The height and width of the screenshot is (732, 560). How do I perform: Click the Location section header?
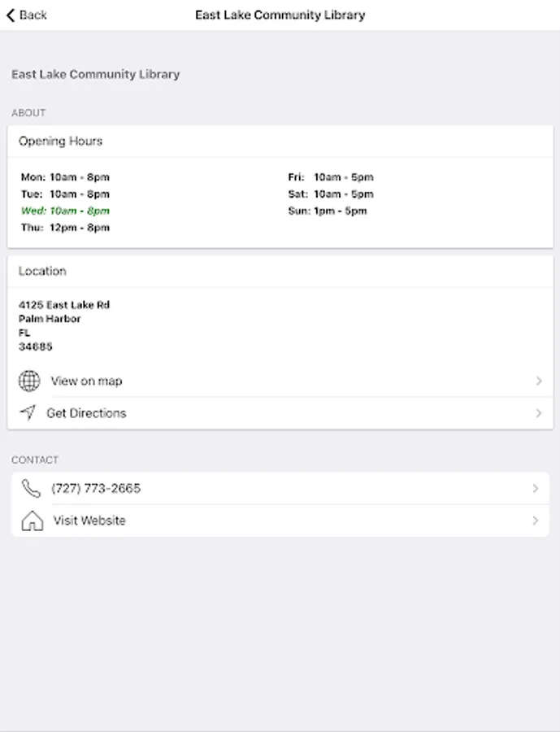(x=42, y=271)
